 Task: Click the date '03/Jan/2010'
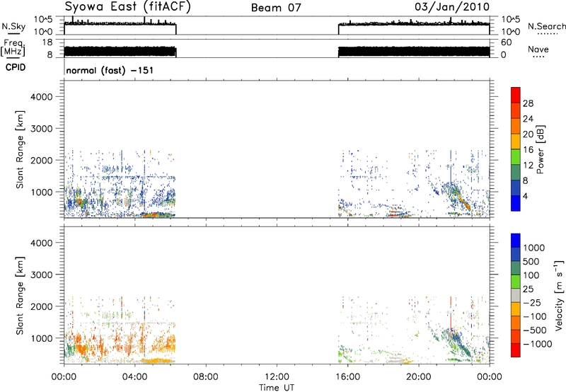(x=452, y=7)
